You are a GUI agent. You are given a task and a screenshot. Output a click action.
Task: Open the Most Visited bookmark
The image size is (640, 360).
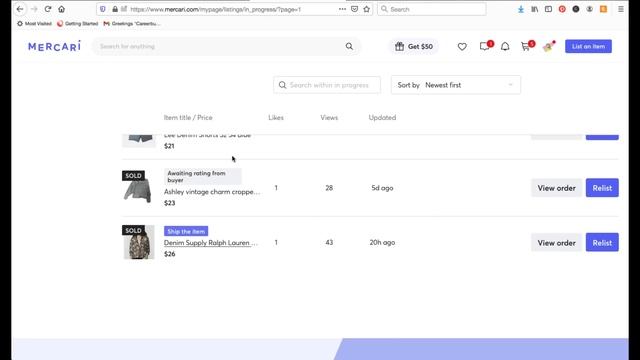click(x=34, y=24)
